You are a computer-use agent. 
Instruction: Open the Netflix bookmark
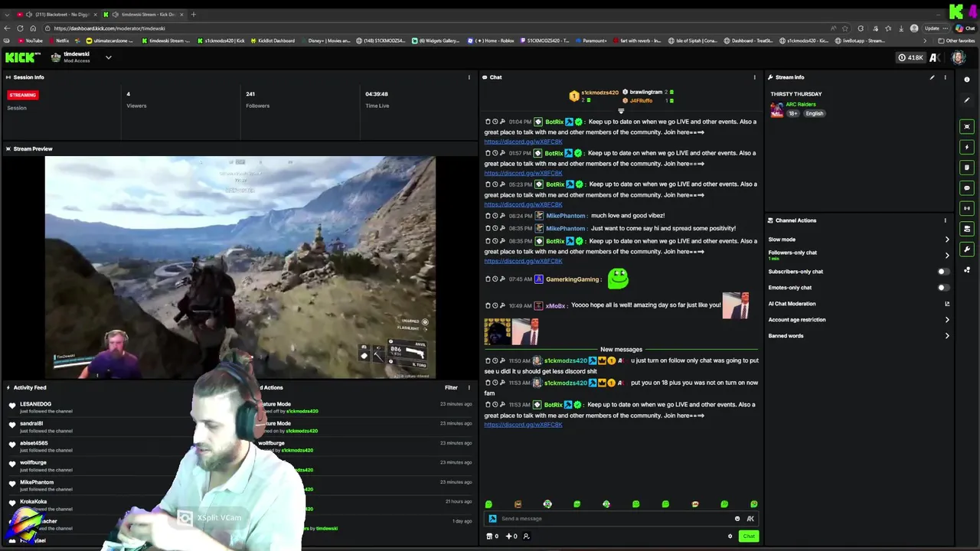click(58, 41)
